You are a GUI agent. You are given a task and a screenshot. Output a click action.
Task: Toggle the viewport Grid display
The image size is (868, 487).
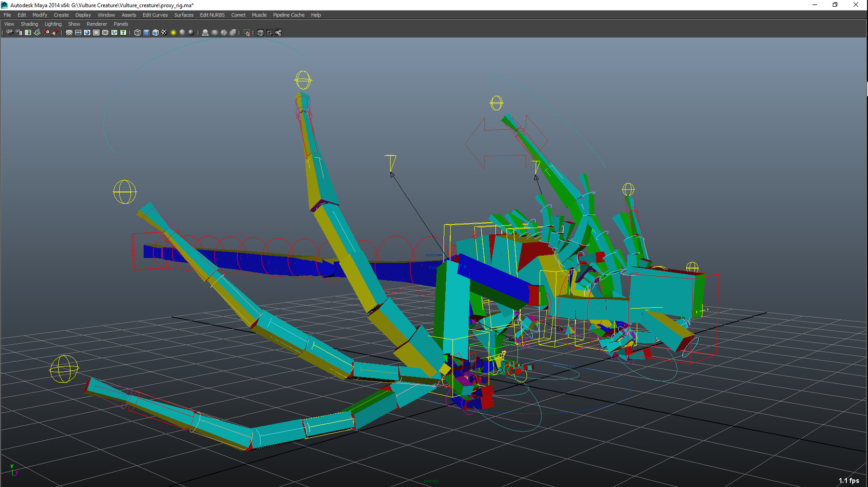(69, 33)
